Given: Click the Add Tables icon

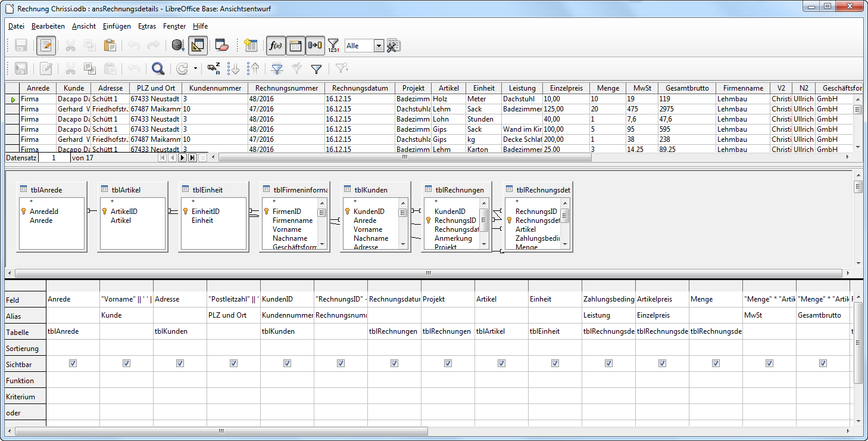Looking at the screenshot, I should [251, 45].
